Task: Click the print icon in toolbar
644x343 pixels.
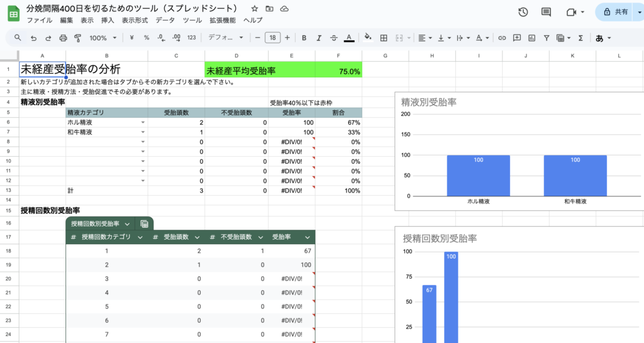Action: [x=63, y=38]
